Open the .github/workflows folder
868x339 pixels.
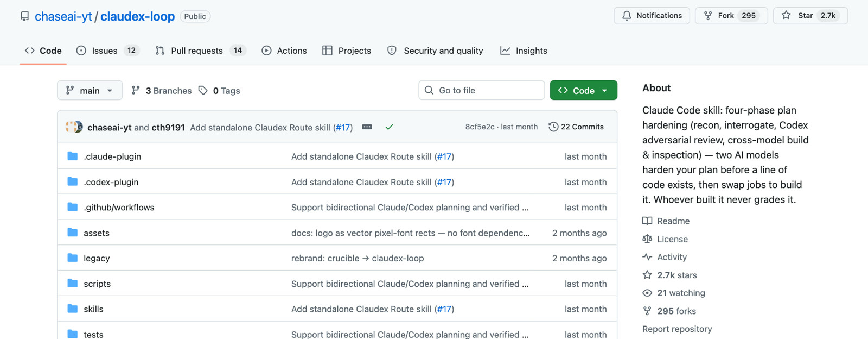tap(119, 208)
